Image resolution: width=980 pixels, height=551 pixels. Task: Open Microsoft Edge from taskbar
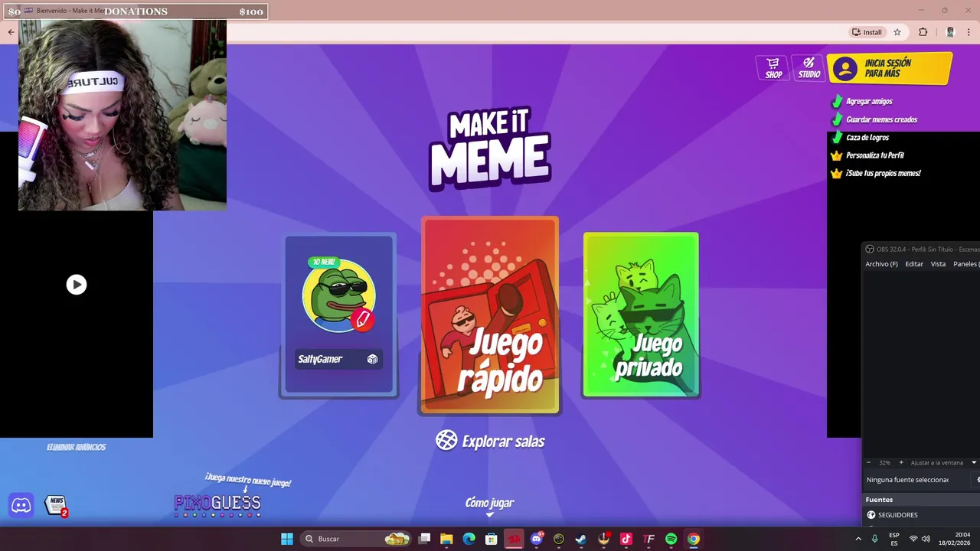[x=469, y=539]
